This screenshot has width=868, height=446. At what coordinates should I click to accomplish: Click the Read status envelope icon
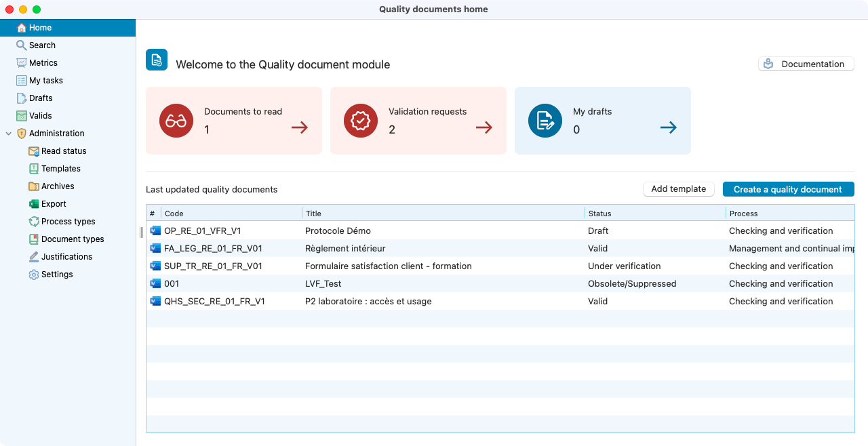(x=34, y=151)
